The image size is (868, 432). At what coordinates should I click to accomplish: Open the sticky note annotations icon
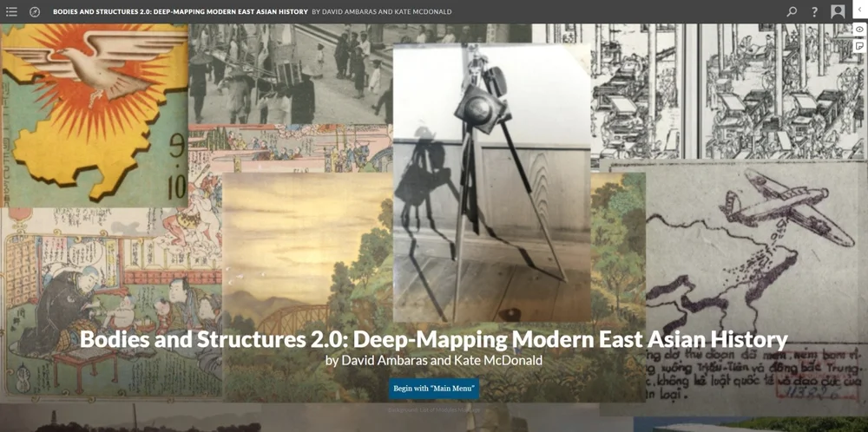click(859, 45)
